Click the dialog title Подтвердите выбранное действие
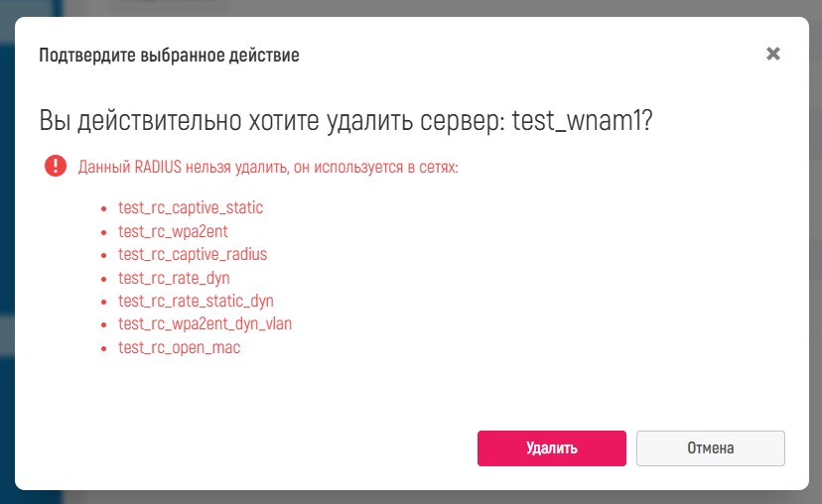 coord(169,55)
